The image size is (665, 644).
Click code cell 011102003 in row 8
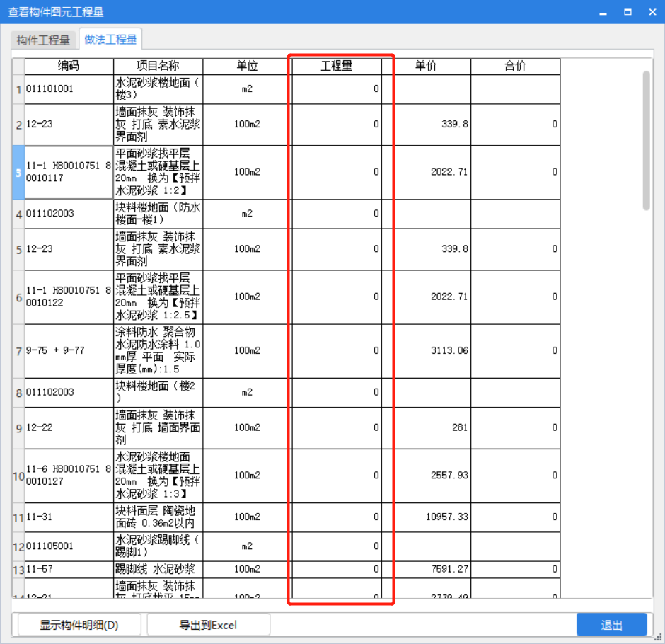(69, 393)
